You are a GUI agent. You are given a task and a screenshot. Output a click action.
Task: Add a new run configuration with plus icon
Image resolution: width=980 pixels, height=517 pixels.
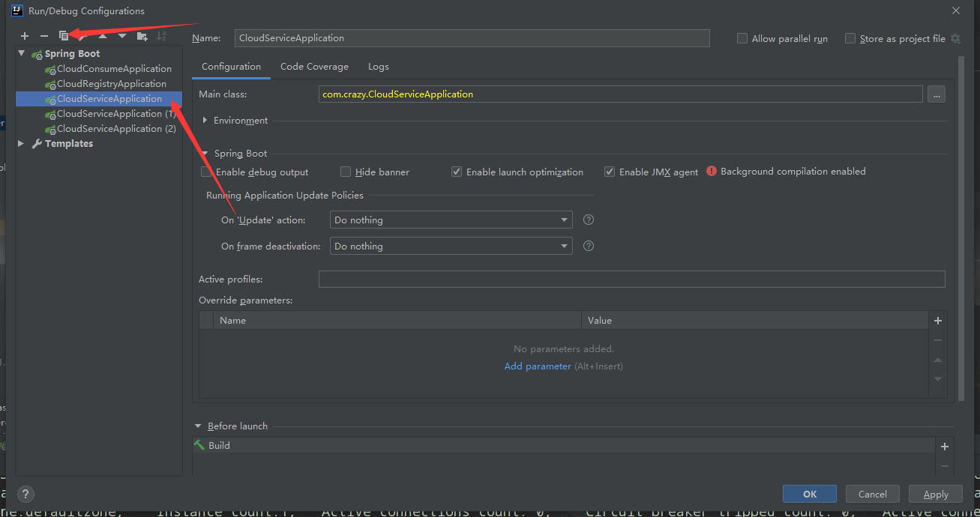coord(25,36)
